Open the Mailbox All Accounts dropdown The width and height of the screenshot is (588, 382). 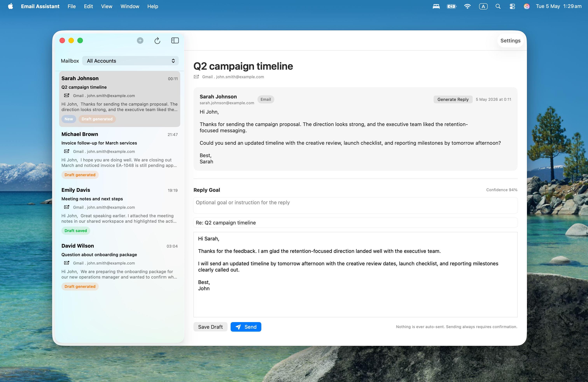pyautogui.click(x=130, y=61)
